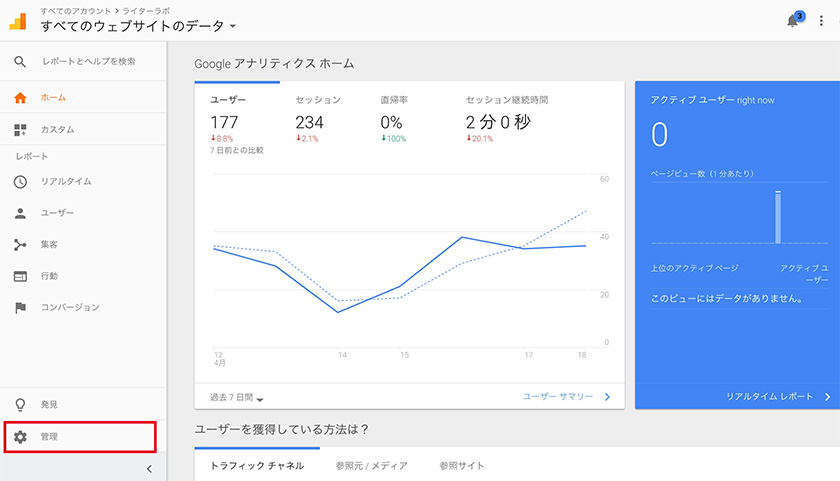Open カスタム customization icon

tap(20, 130)
